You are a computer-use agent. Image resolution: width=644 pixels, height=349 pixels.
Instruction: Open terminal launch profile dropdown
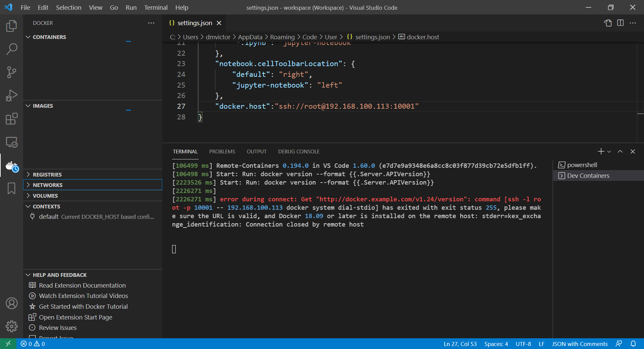[609, 151]
